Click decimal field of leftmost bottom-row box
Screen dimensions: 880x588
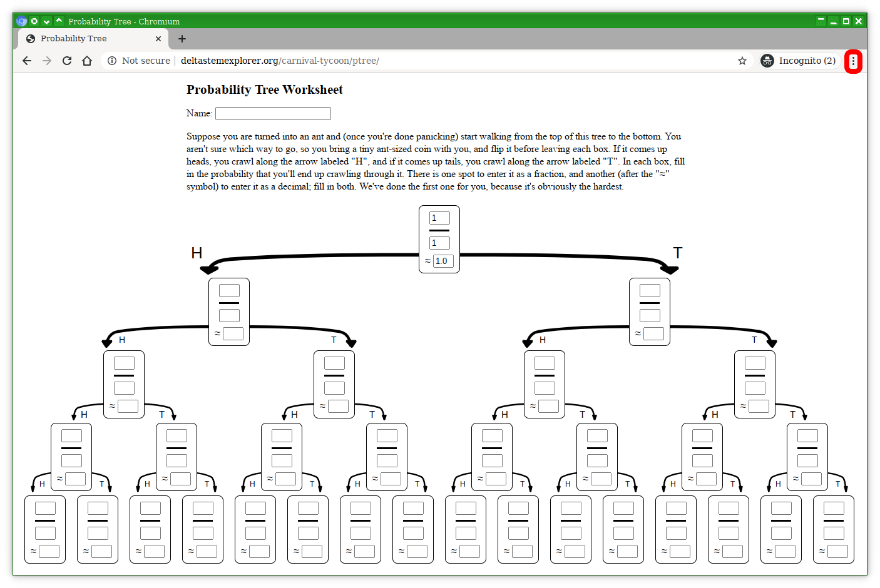tap(49, 551)
